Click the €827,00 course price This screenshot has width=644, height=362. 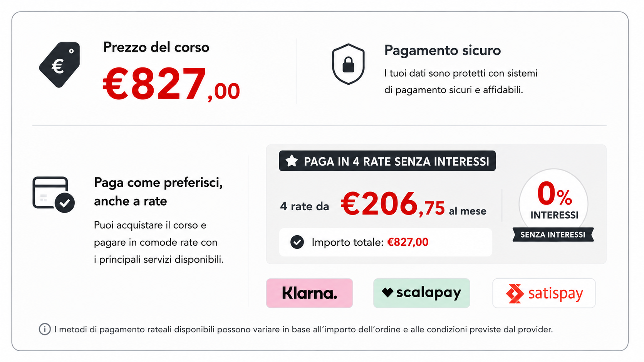171,84
